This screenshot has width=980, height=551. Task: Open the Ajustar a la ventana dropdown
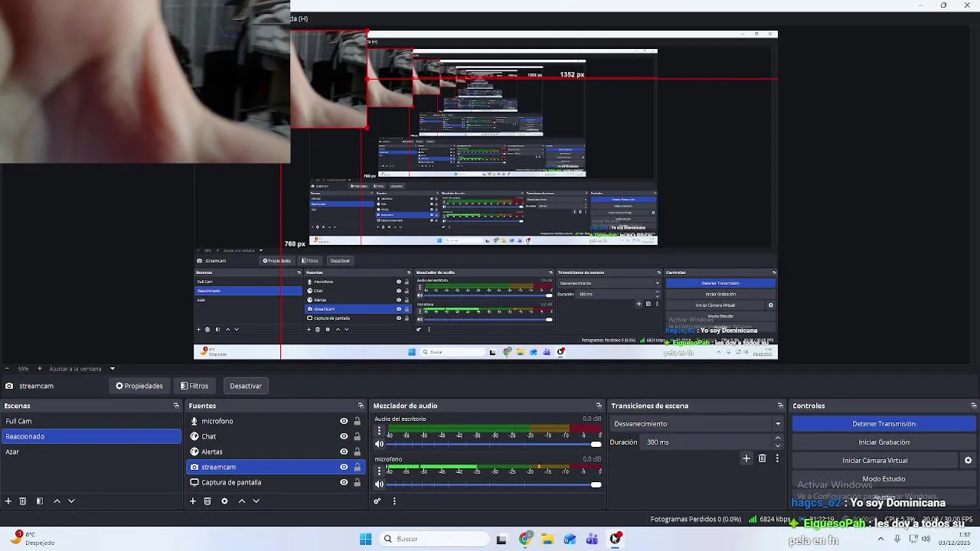[x=83, y=369]
